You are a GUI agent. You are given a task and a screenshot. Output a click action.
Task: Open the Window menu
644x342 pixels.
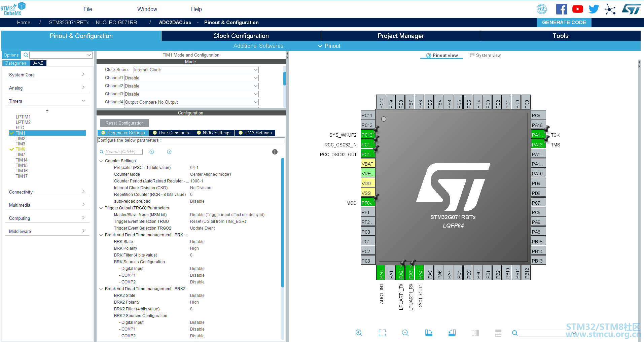pos(147,9)
